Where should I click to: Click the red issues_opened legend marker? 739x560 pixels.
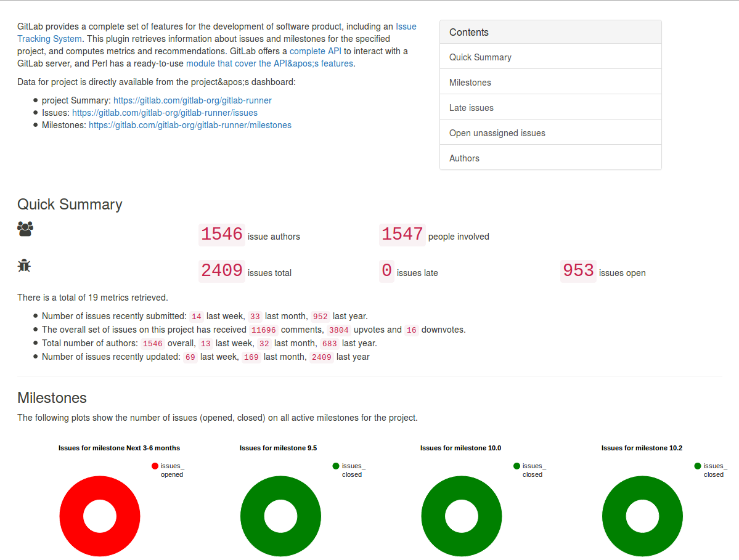[x=155, y=466]
